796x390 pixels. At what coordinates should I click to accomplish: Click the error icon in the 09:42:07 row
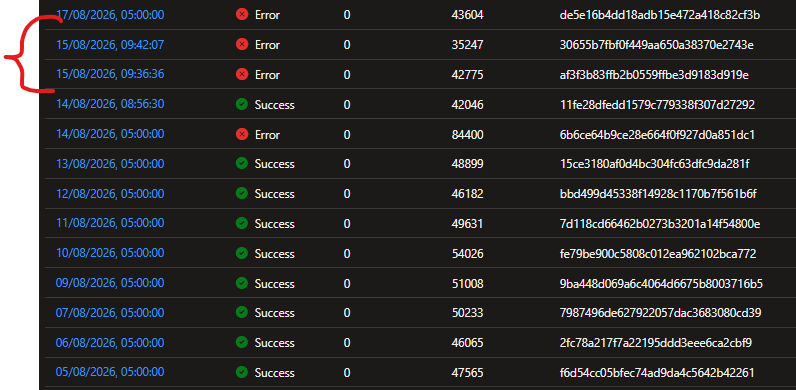point(242,45)
